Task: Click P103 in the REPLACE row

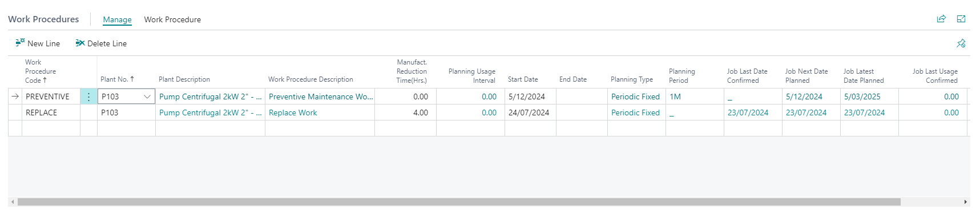Action: point(110,112)
